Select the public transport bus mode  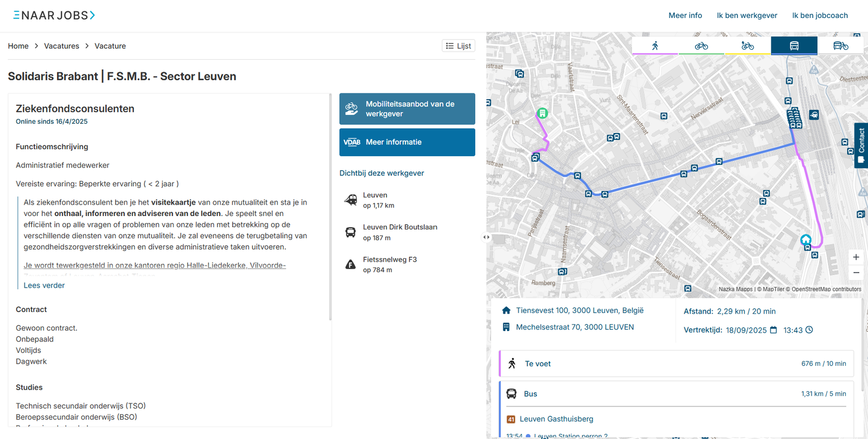pos(794,46)
